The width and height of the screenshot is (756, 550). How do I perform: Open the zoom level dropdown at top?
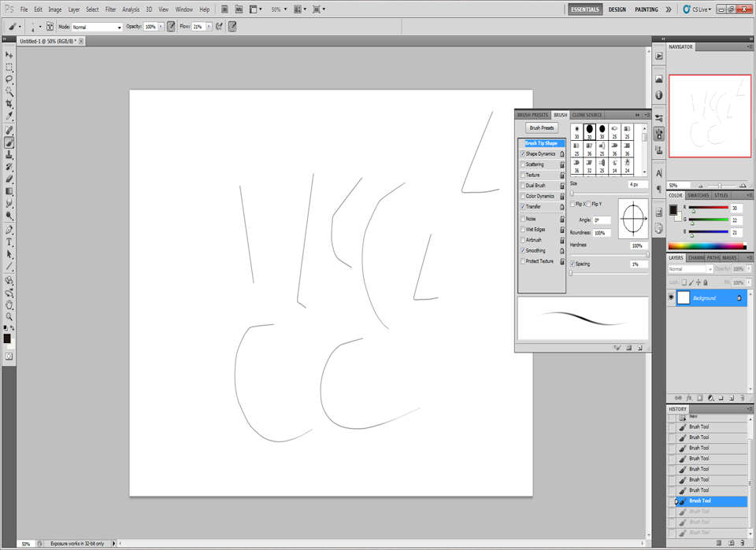click(279, 9)
